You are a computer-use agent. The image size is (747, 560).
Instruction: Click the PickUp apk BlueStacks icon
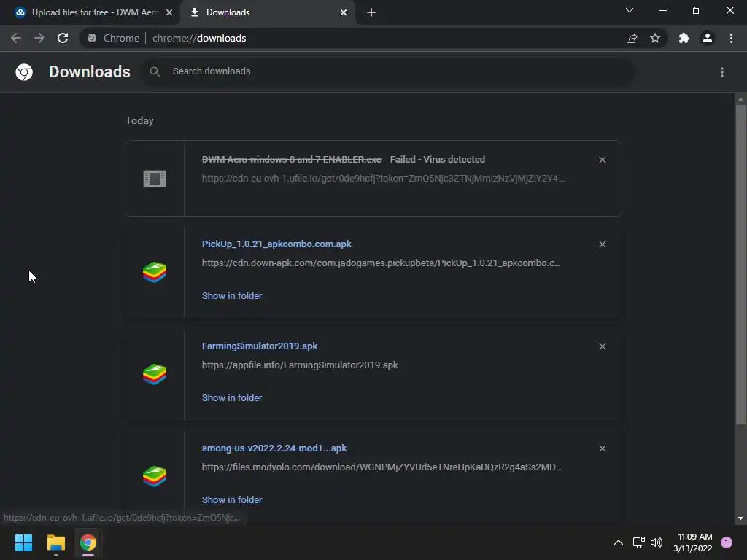coord(155,273)
